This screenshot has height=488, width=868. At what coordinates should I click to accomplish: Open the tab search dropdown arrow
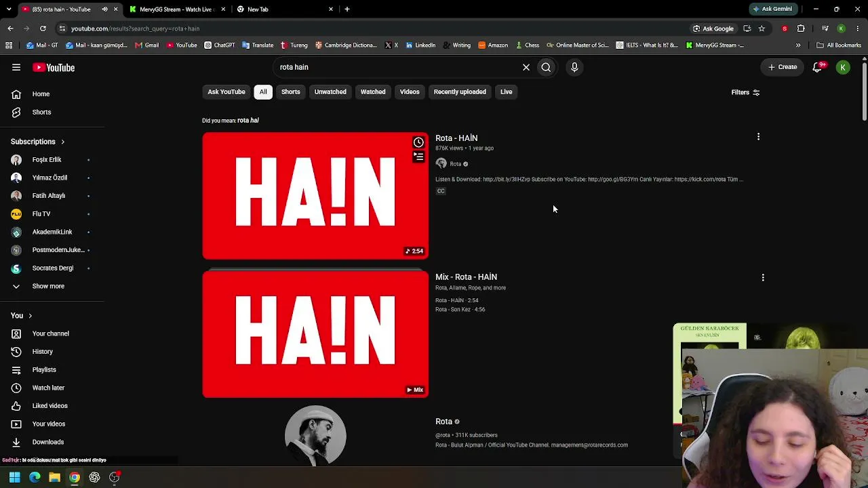[9, 9]
